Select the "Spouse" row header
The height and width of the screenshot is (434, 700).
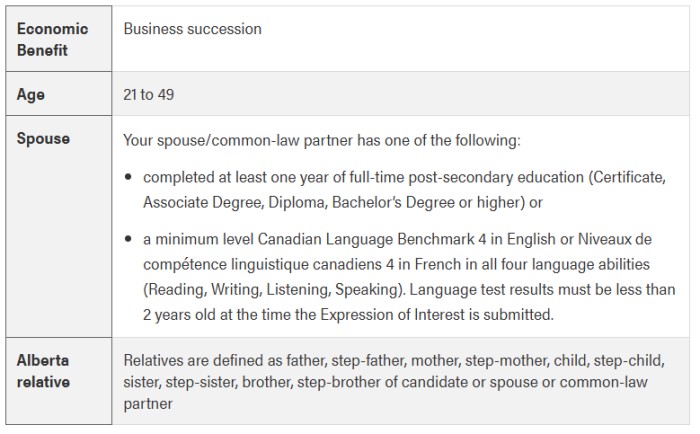(x=43, y=139)
